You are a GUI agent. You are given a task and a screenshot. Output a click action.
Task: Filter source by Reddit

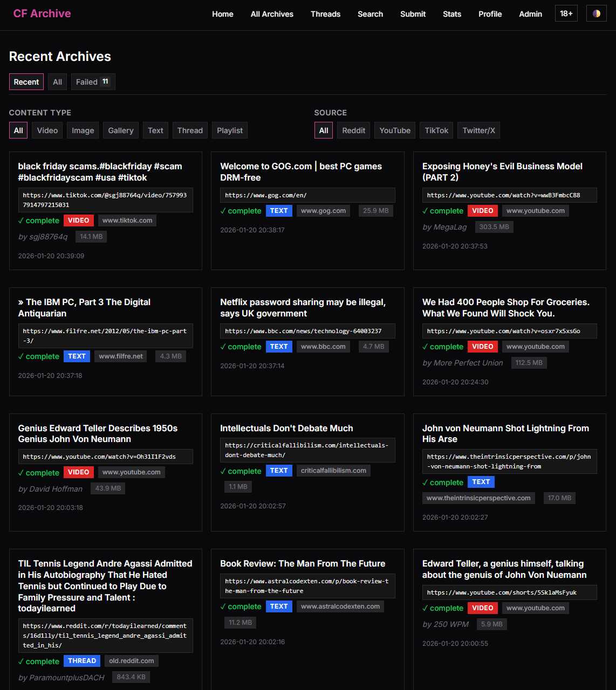click(x=353, y=130)
